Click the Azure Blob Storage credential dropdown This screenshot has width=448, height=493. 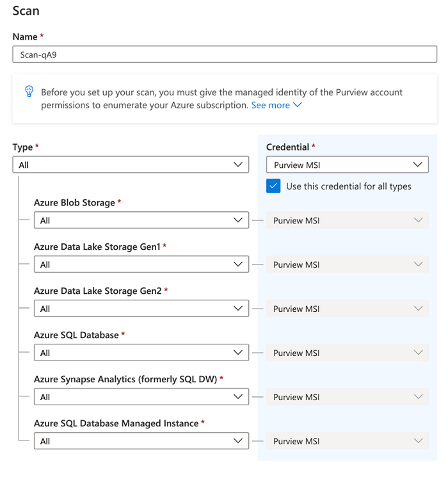[x=347, y=220]
